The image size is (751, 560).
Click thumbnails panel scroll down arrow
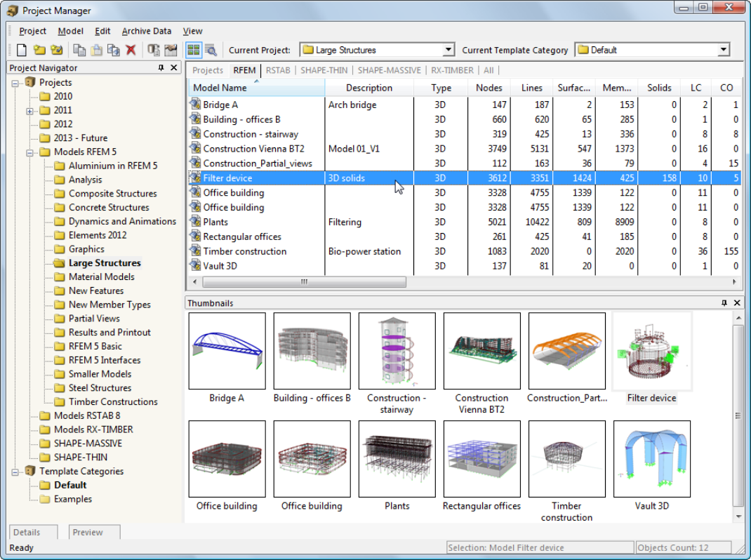(x=738, y=516)
